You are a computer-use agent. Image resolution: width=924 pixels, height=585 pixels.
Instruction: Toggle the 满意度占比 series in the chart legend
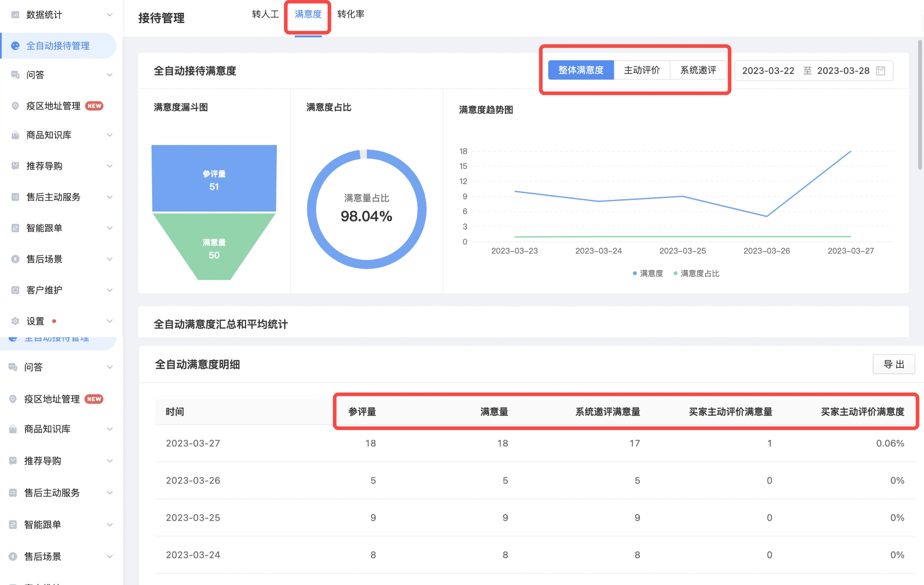pyautogui.click(x=696, y=274)
